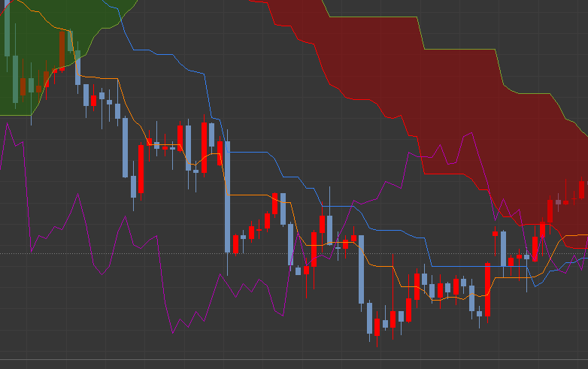Screen dimensions: 588x369
Task: Click the orange line's flat segment after the big drop
Action: pos(248,195)
